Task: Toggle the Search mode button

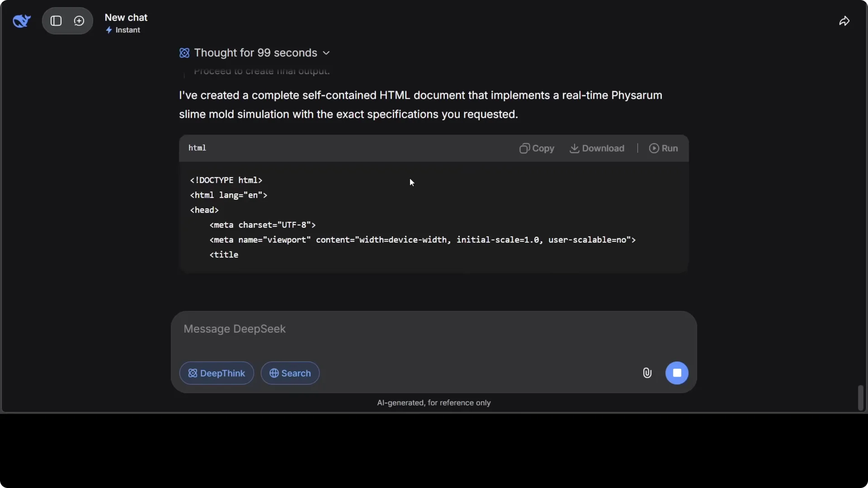Action: [290, 373]
